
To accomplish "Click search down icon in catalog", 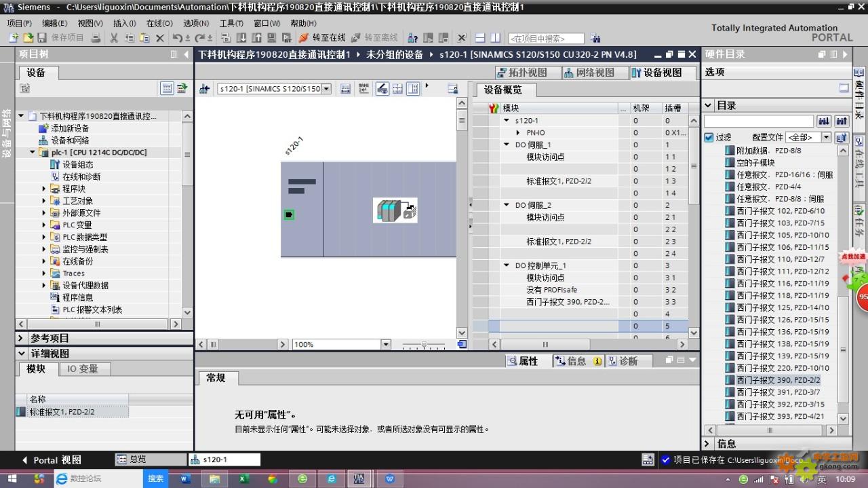I will (x=824, y=121).
